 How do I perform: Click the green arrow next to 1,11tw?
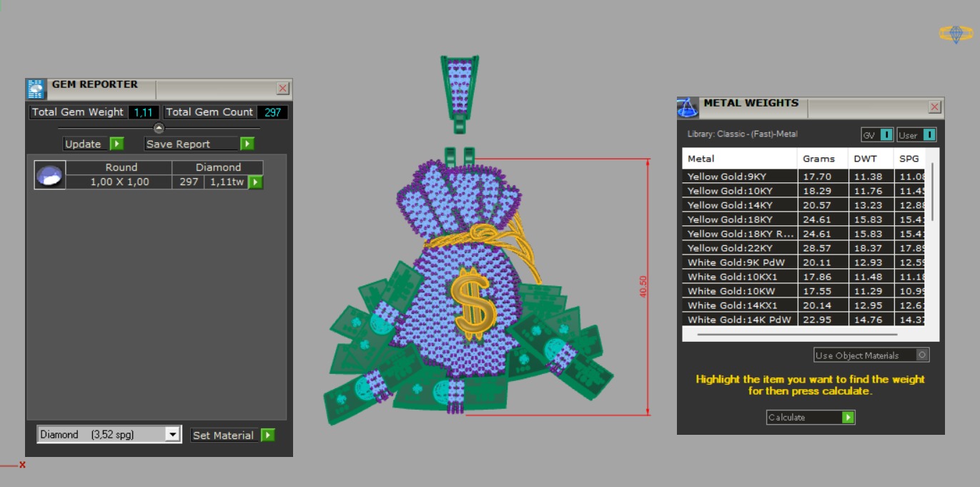(x=255, y=182)
